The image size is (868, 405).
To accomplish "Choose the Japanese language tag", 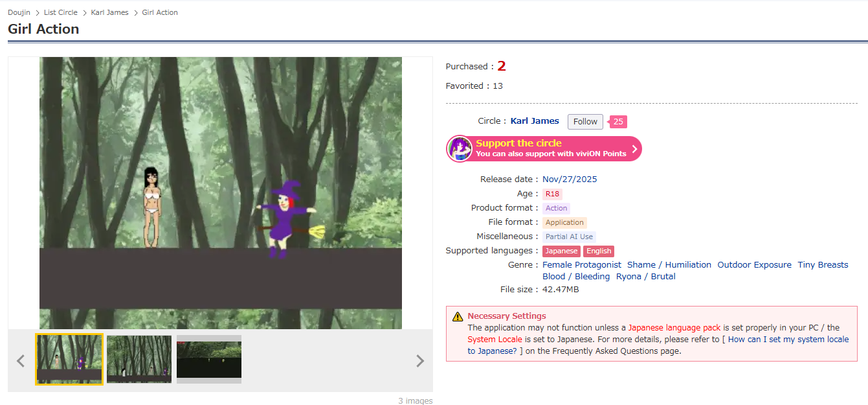I will click(561, 251).
